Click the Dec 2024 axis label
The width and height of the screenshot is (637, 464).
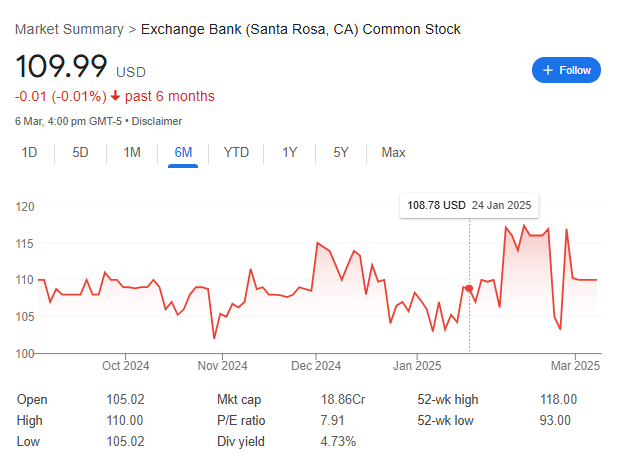[x=316, y=366]
